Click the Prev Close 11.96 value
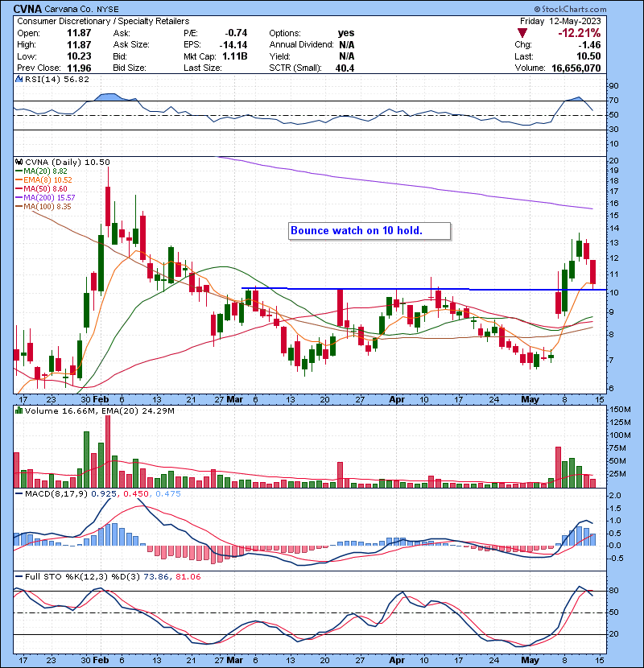 (x=79, y=68)
